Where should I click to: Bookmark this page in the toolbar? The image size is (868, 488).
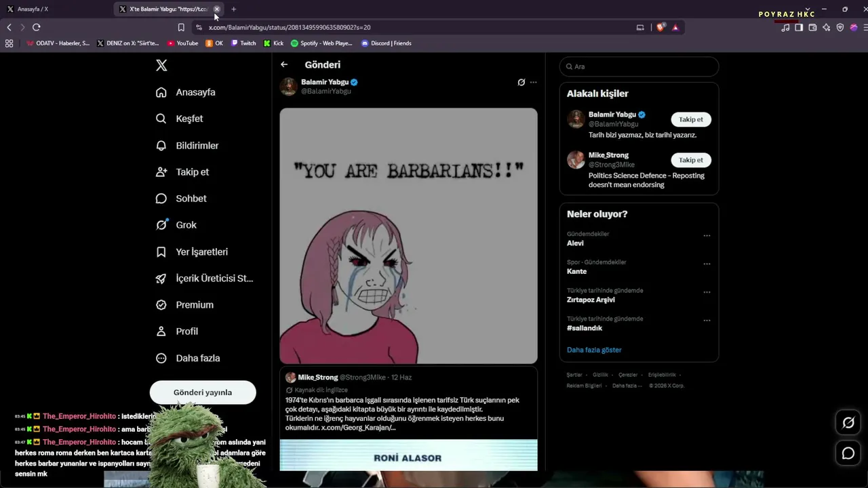181,27
